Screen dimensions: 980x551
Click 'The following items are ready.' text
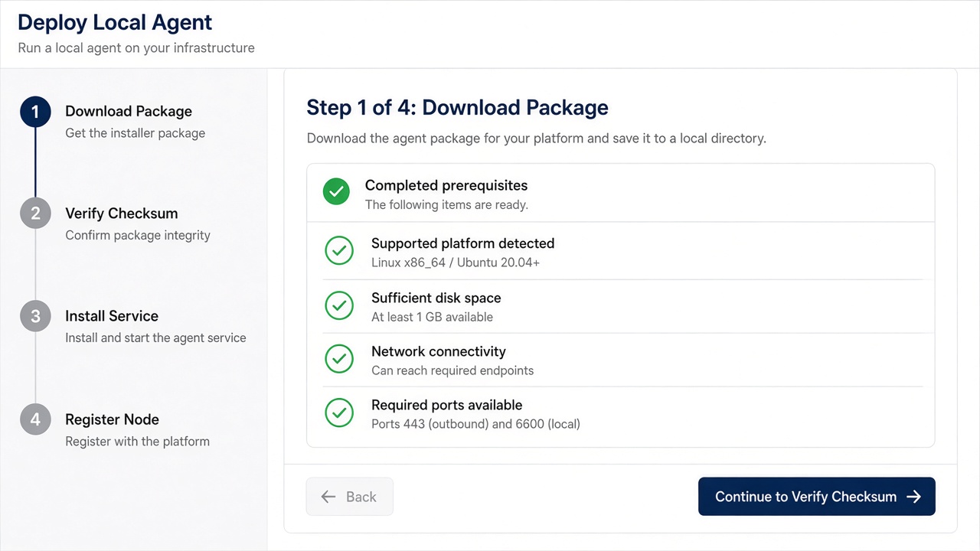pos(447,205)
